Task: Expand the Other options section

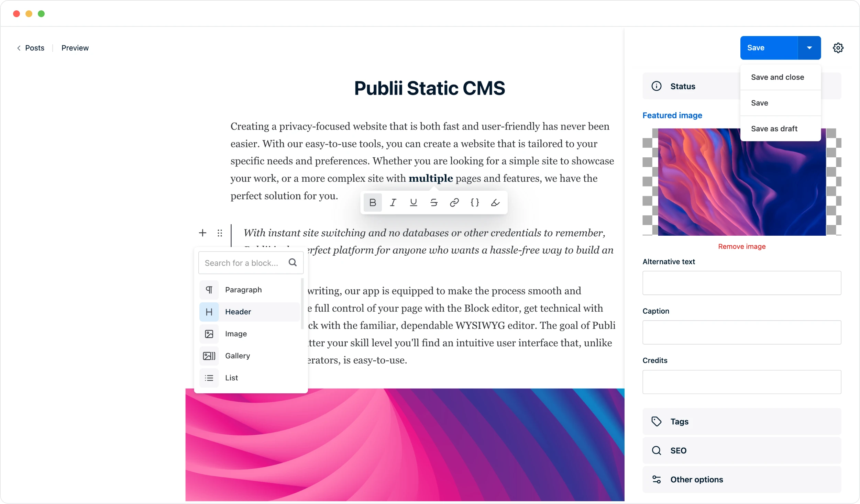Action: (696, 479)
